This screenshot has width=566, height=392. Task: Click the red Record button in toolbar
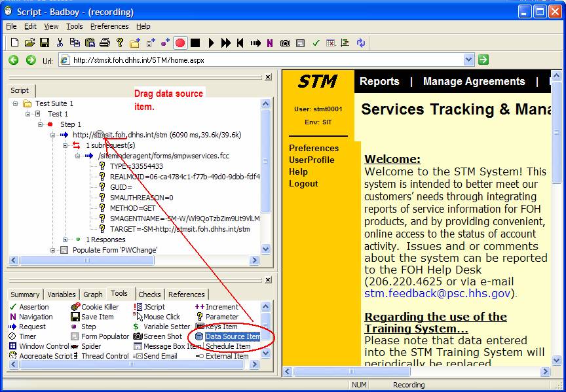180,43
